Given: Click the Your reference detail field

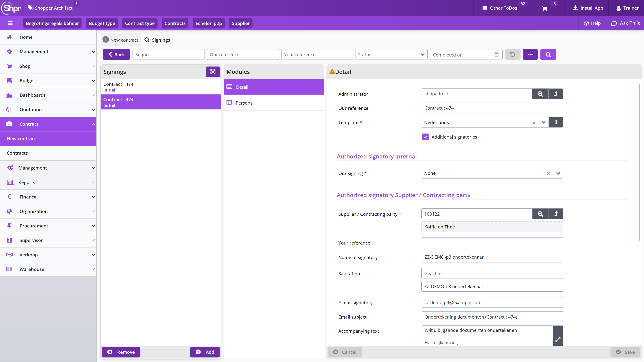Looking at the screenshot, I should 492,243.
